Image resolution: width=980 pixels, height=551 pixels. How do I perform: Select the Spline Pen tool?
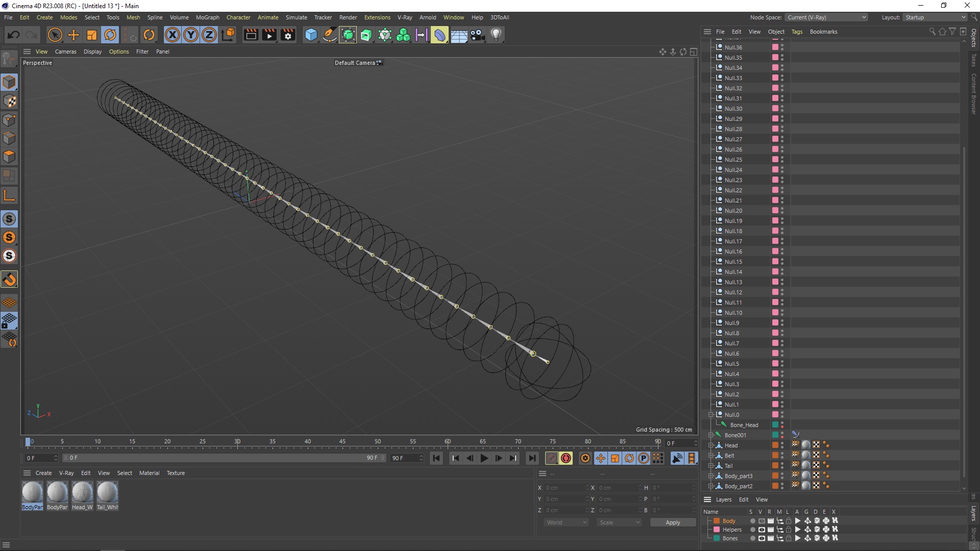pyautogui.click(x=330, y=35)
